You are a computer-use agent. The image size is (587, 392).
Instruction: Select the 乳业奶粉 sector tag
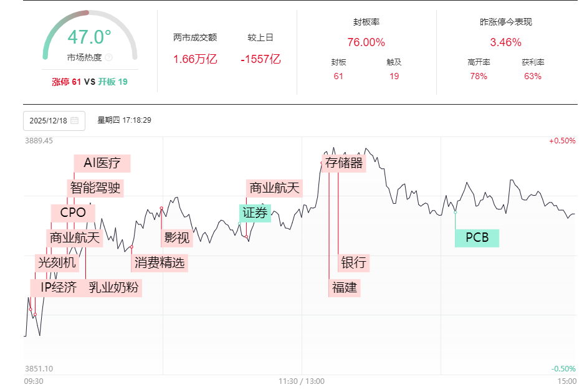coord(114,287)
